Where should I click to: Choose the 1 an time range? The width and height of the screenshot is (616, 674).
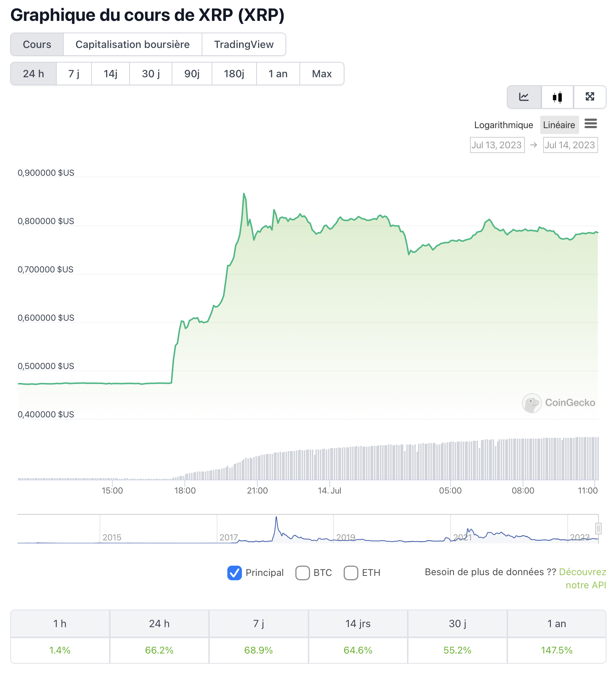pyautogui.click(x=278, y=74)
